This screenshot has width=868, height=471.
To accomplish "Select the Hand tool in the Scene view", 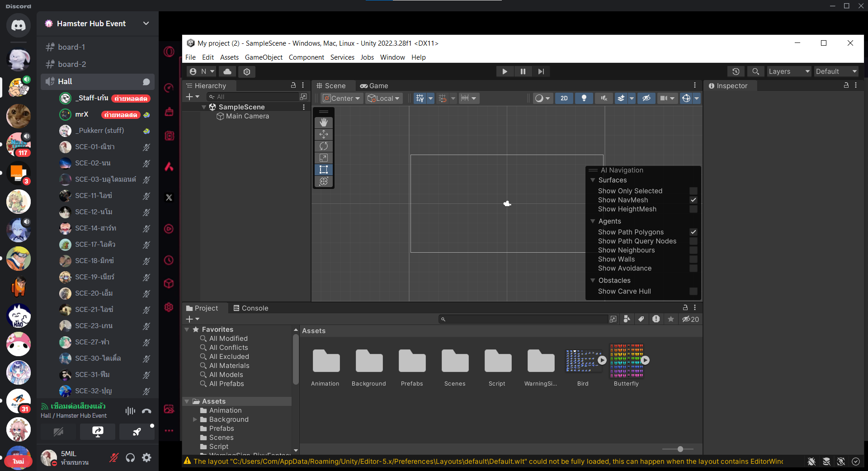I will [324, 122].
